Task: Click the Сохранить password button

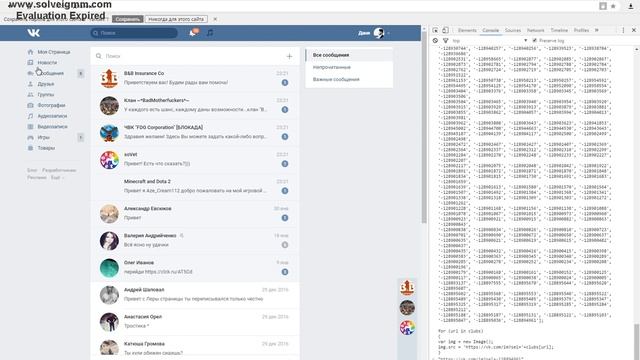Action: pyautogui.click(x=127, y=19)
